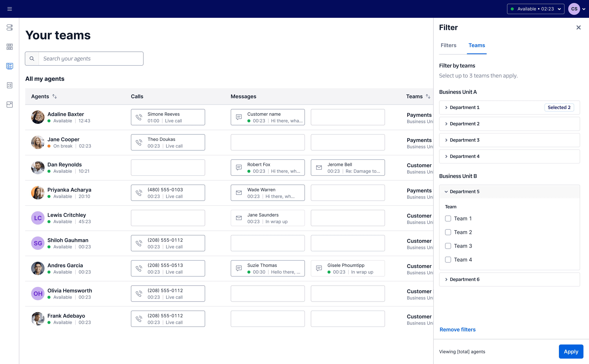Open the analytics chart sidebar icon
Image resolution: width=589 pixels, height=364 pixels.
click(x=10, y=105)
